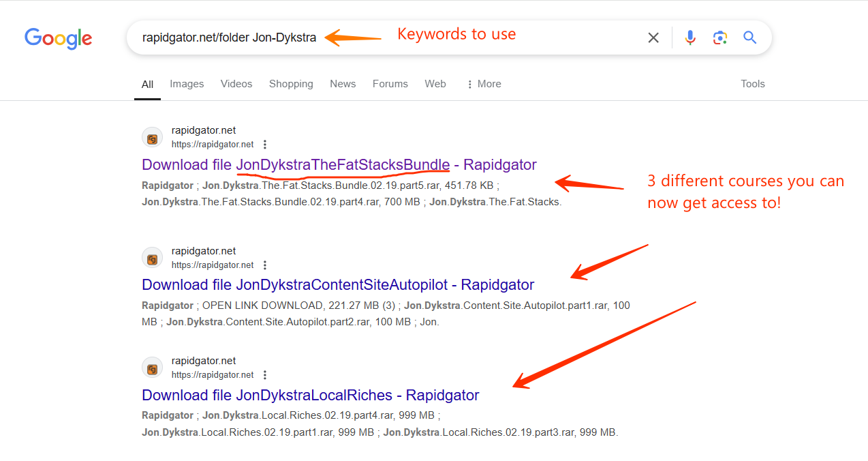Click https://rapidgator.net URL above FatStacksBundle result

(213, 145)
